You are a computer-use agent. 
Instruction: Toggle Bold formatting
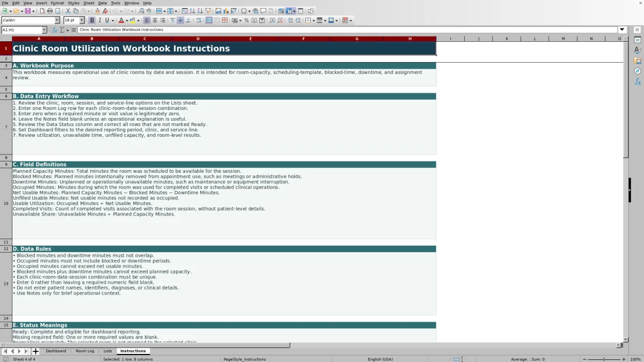click(x=92, y=20)
